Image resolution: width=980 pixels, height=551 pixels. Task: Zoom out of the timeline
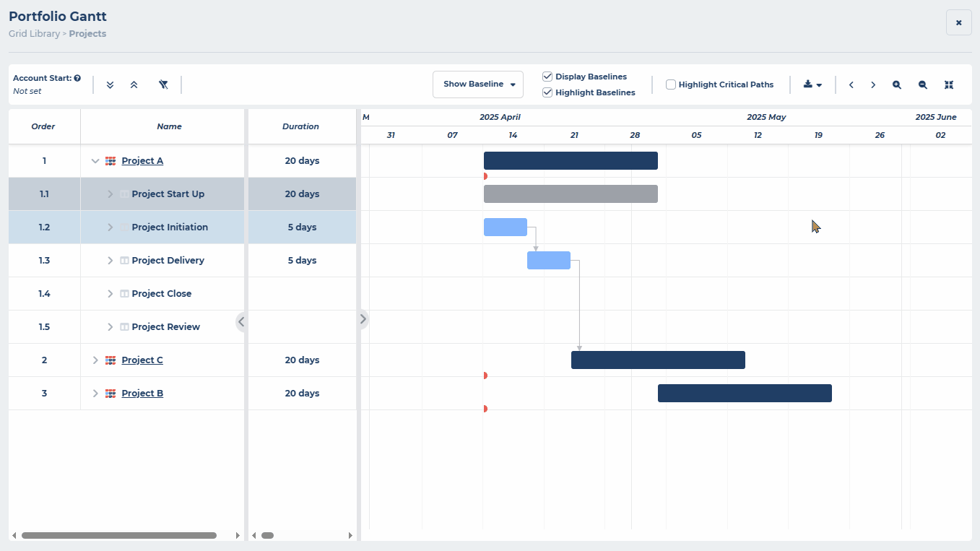[x=922, y=84]
